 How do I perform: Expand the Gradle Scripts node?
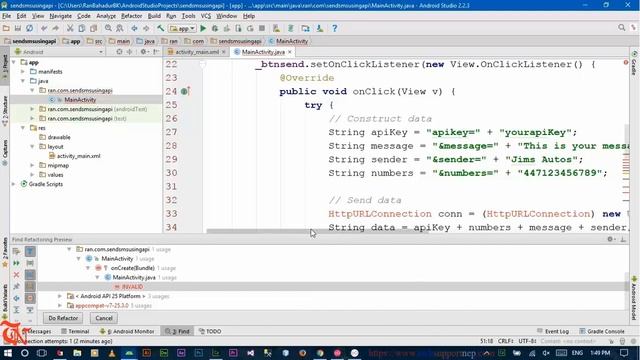[x=14, y=184]
